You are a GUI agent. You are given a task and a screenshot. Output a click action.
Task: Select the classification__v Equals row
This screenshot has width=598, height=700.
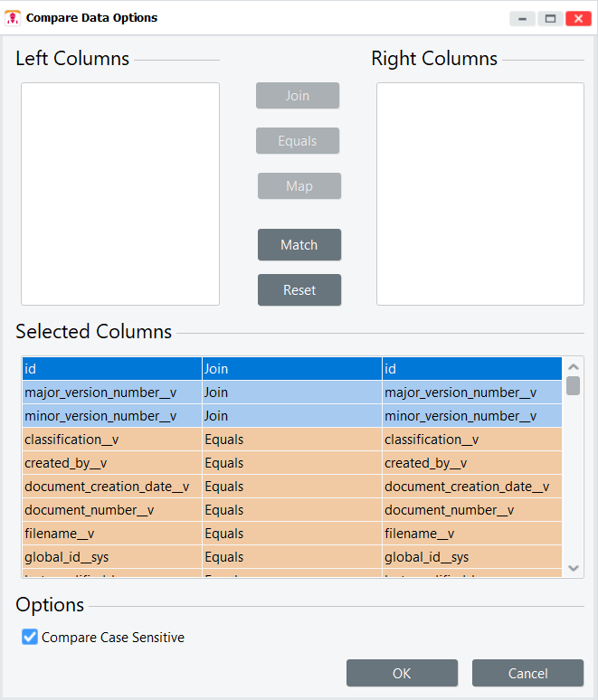point(291,440)
